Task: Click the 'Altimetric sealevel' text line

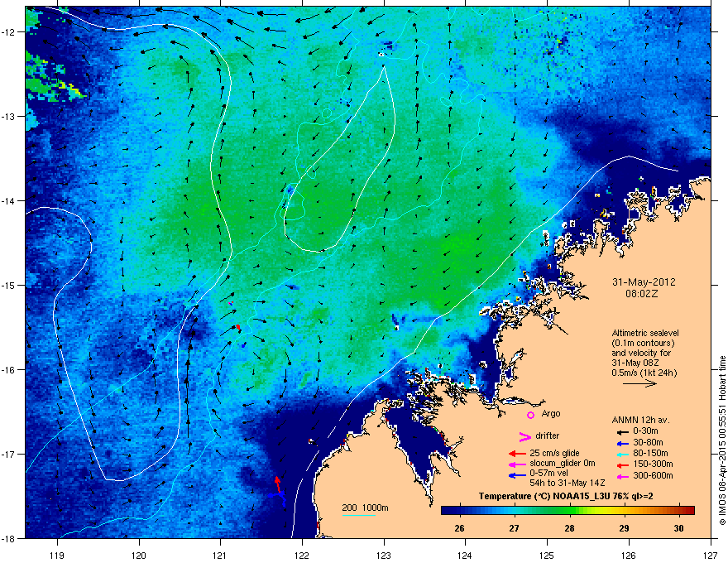Action: 645,333
